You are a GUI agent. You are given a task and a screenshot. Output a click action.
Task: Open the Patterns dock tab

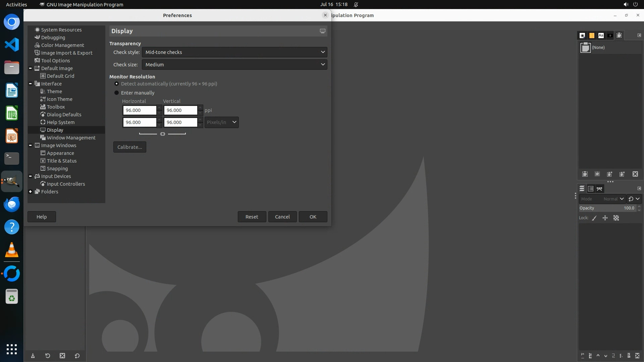click(592, 36)
